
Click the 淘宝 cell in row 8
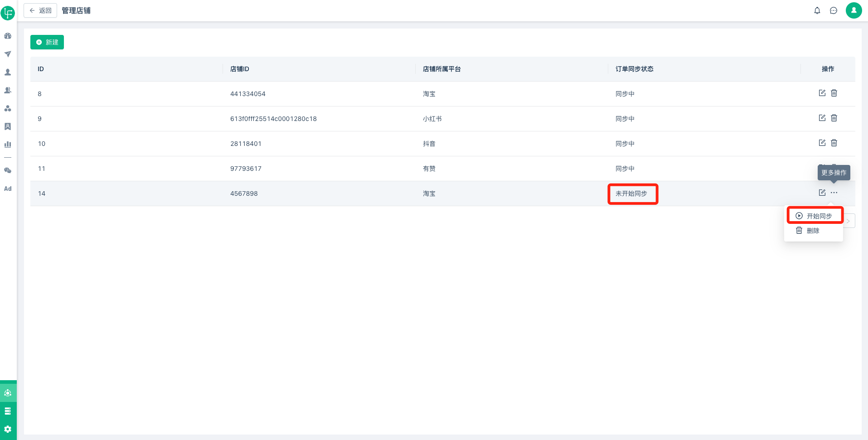[429, 94]
